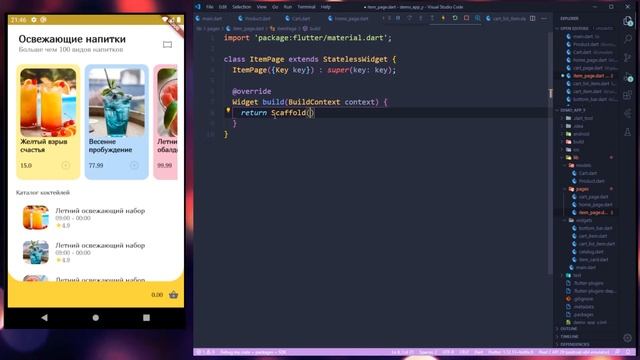The height and width of the screenshot is (360, 640).
Task: Open the Extensions view in activity bar
Action: click(628, 95)
